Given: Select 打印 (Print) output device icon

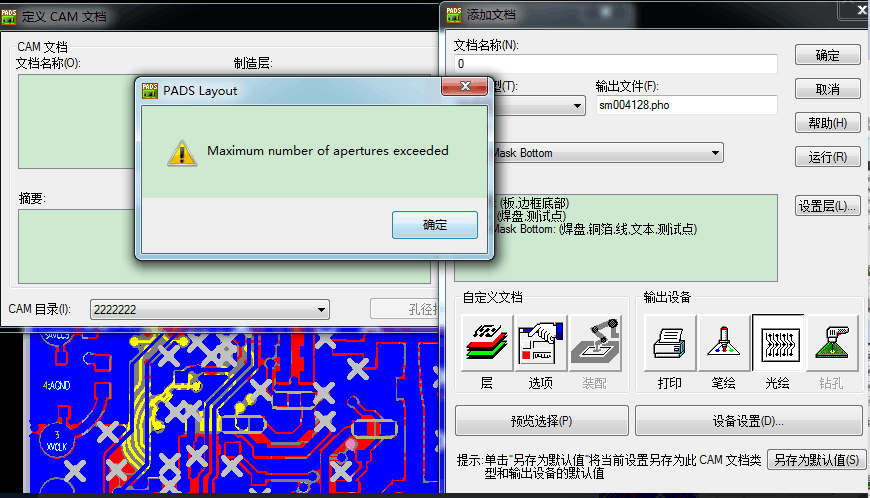Looking at the screenshot, I should (x=670, y=342).
